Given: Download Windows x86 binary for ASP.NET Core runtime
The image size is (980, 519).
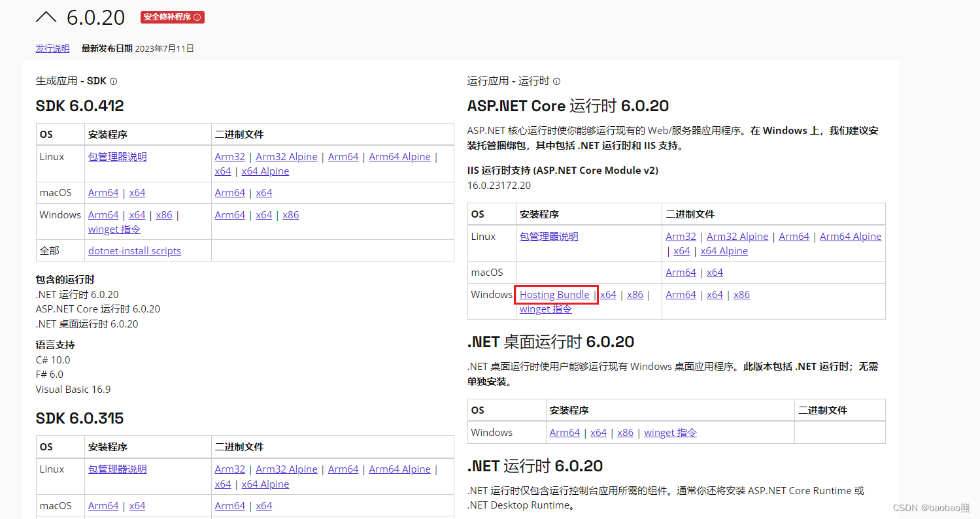Looking at the screenshot, I should coord(742,295).
